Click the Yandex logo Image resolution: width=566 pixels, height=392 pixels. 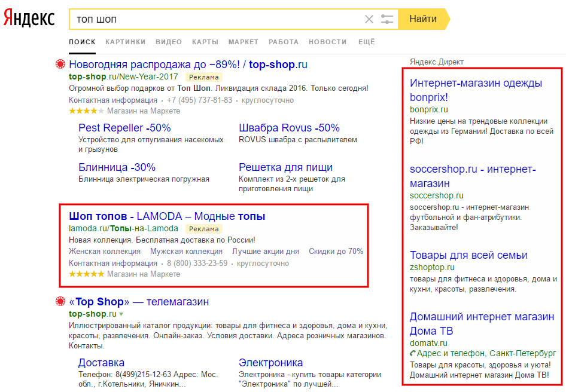[x=29, y=19]
